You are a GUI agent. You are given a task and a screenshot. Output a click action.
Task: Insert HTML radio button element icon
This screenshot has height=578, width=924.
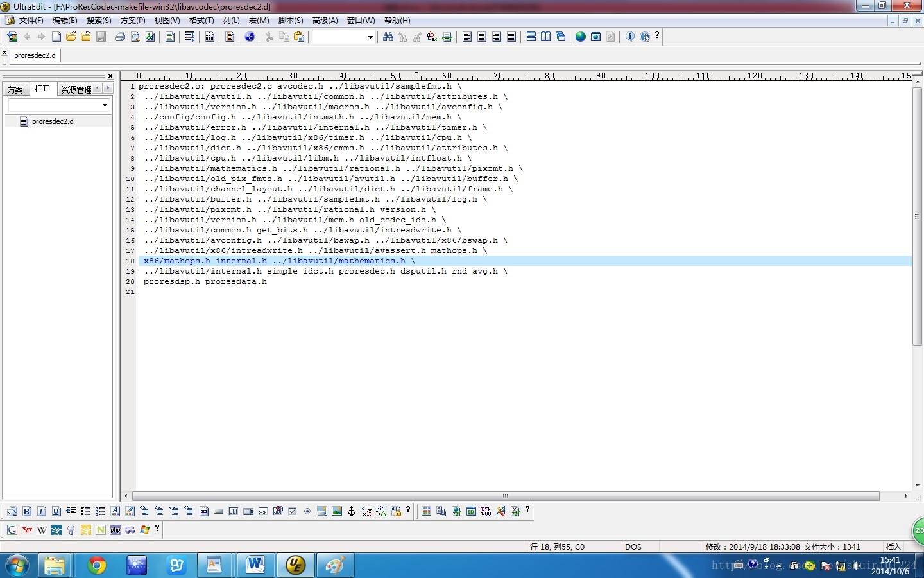click(307, 511)
